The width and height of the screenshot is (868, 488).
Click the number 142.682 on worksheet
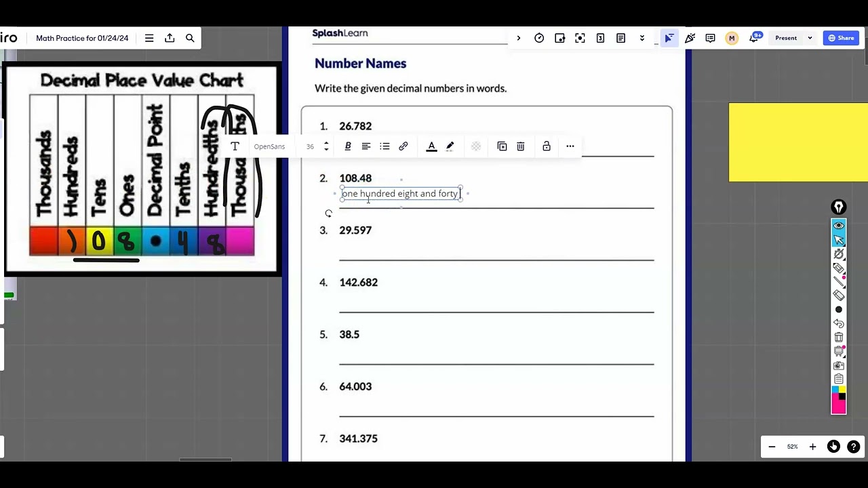click(358, 283)
